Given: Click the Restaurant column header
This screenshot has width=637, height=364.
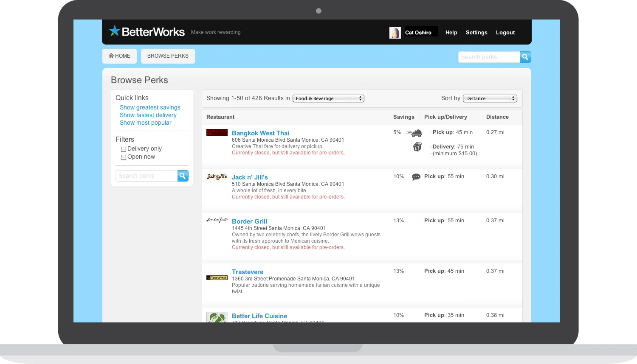Looking at the screenshot, I should pyautogui.click(x=220, y=117).
